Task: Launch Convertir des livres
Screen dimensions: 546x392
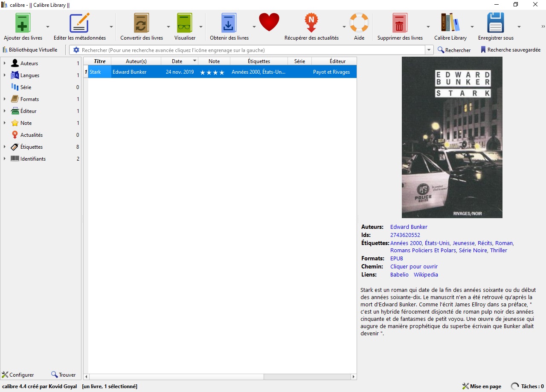Action: tap(141, 23)
